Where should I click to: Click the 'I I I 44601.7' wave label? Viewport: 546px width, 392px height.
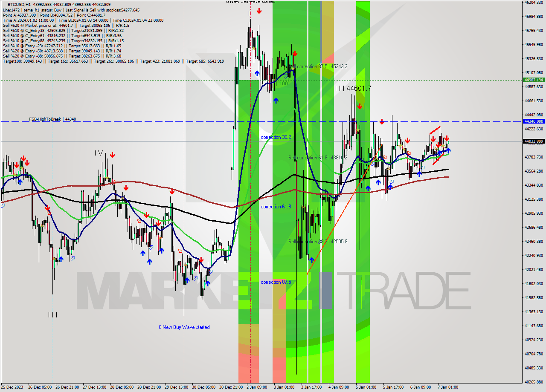pos(353,88)
